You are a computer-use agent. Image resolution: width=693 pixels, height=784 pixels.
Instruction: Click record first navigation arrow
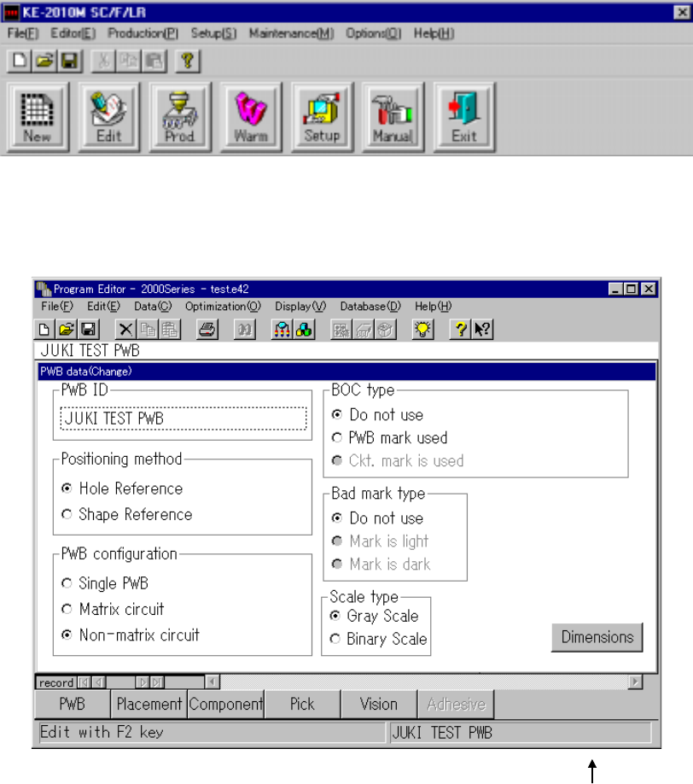tap(84, 682)
